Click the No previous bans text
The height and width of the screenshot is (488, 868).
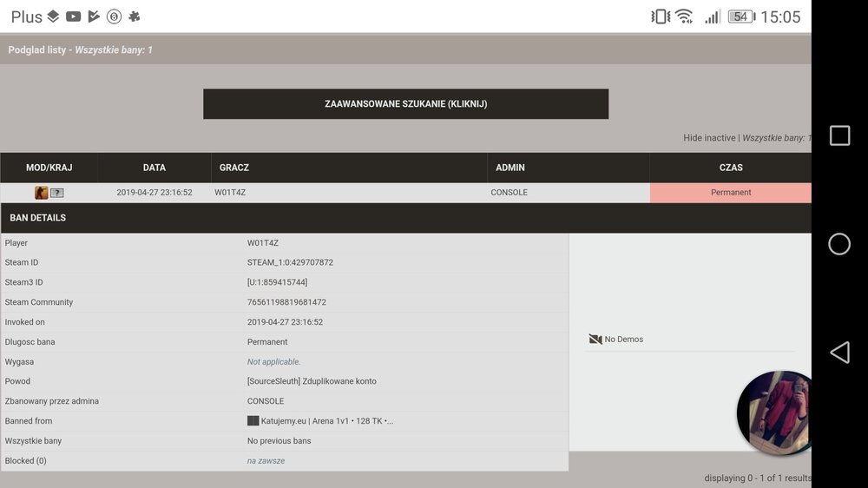[x=279, y=441]
